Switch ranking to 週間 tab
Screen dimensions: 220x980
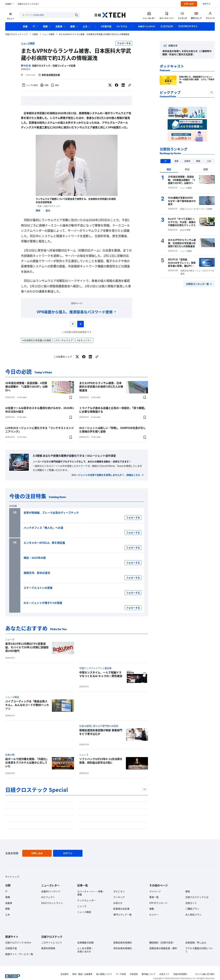click(x=205, y=169)
